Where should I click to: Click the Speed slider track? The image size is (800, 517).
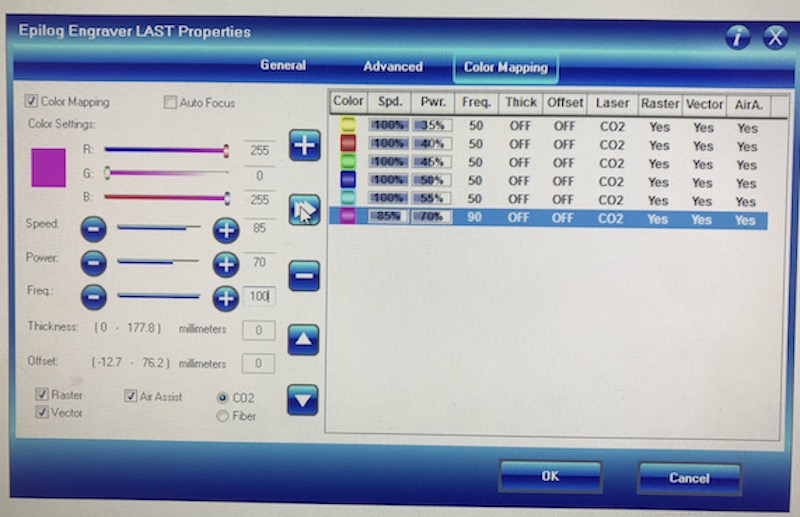coord(159,228)
